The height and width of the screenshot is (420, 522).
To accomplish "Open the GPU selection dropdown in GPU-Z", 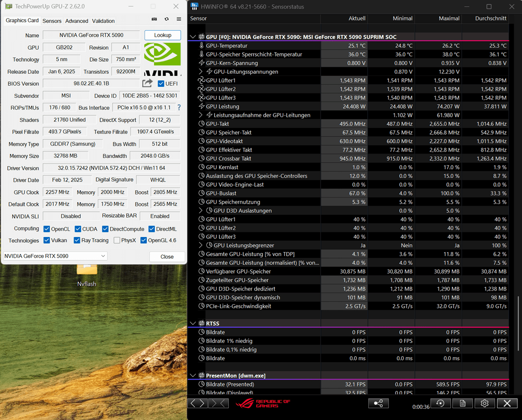I will pyautogui.click(x=55, y=256).
